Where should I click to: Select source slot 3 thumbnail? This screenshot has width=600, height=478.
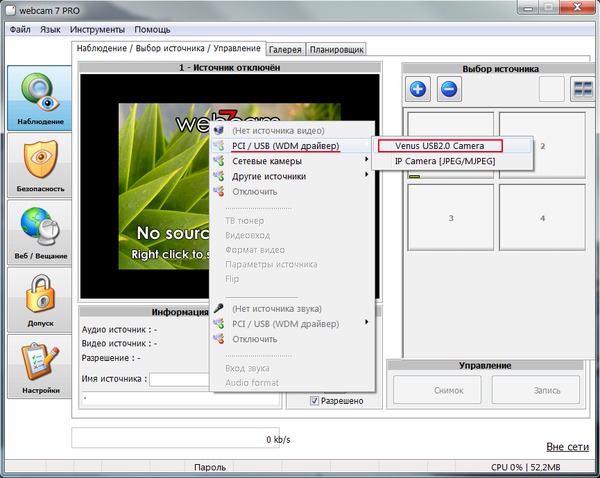pyautogui.click(x=451, y=217)
